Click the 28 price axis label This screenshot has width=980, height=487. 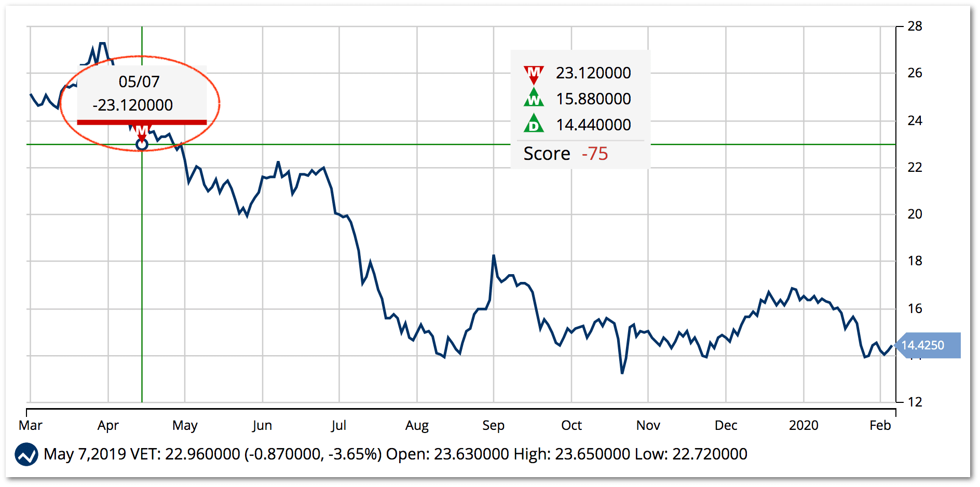[x=915, y=26]
